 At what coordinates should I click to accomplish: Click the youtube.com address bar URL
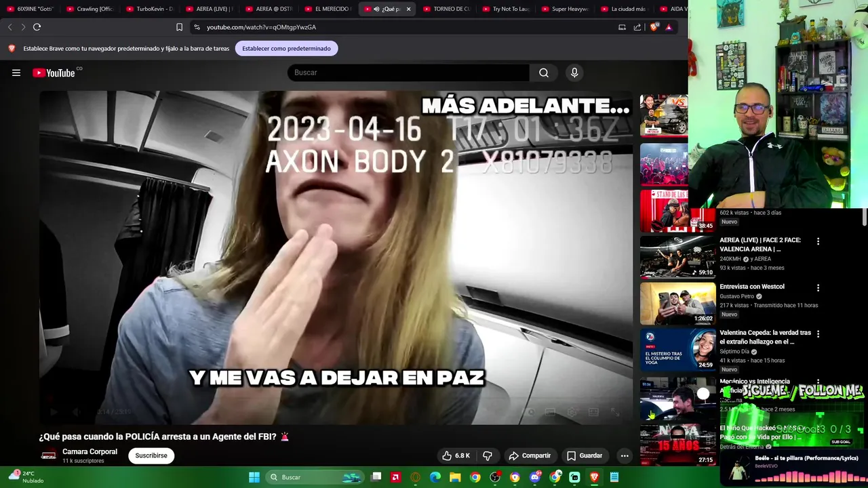point(261,27)
